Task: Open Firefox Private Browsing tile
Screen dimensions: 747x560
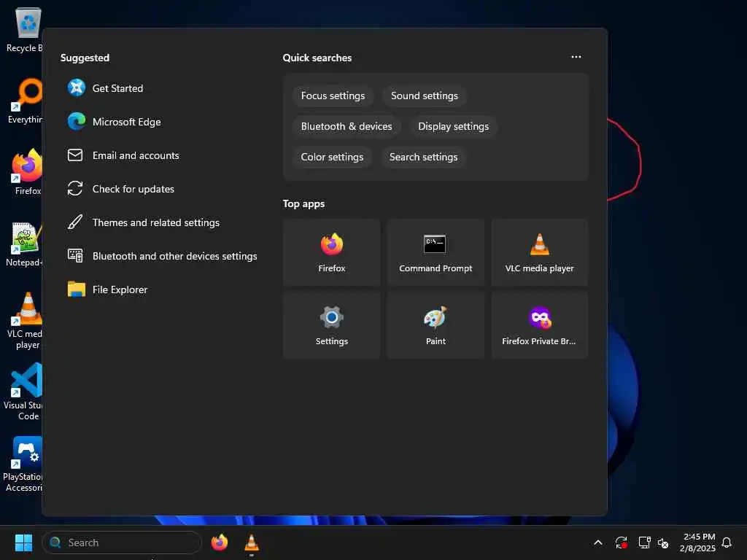Action: [x=539, y=325]
